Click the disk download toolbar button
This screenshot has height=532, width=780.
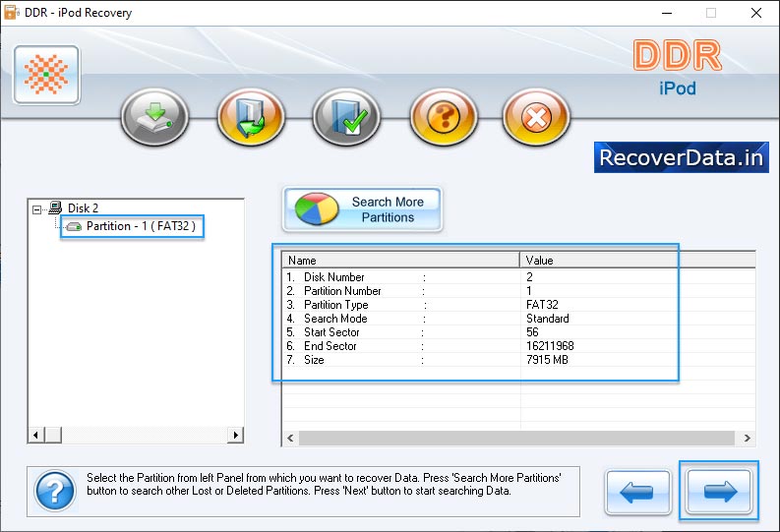[x=154, y=117]
